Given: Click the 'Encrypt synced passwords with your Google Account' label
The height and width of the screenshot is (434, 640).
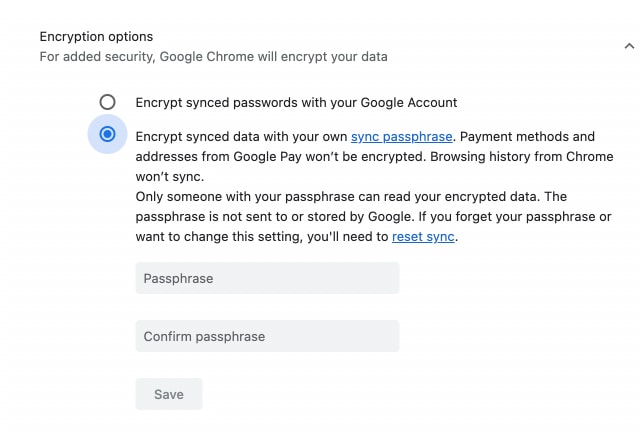Looking at the screenshot, I should pos(296,102).
